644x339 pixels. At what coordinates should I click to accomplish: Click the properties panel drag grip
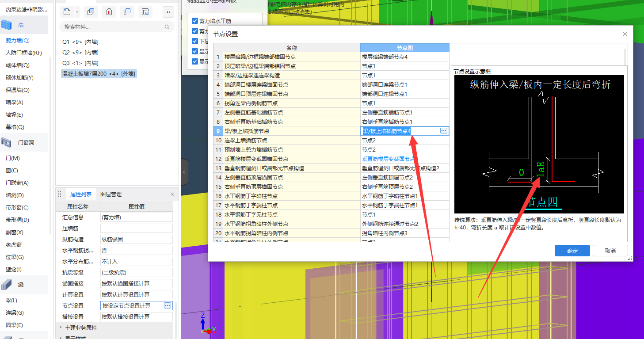(60, 194)
